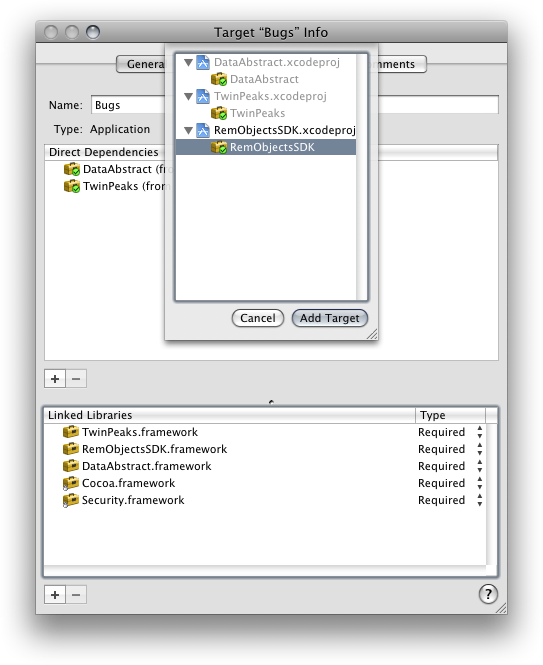The image size is (543, 665).
Task: Click the DataAbstract.xcodeproj project icon
Action: 203,62
